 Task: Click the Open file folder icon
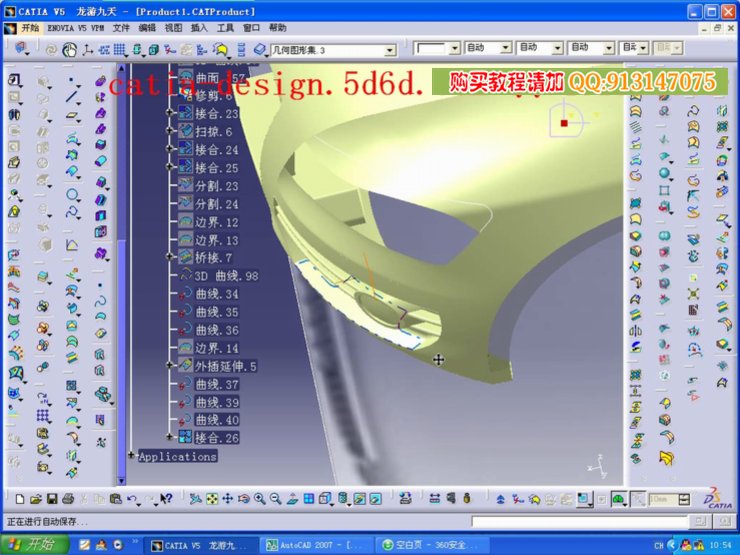coord(35,498)
